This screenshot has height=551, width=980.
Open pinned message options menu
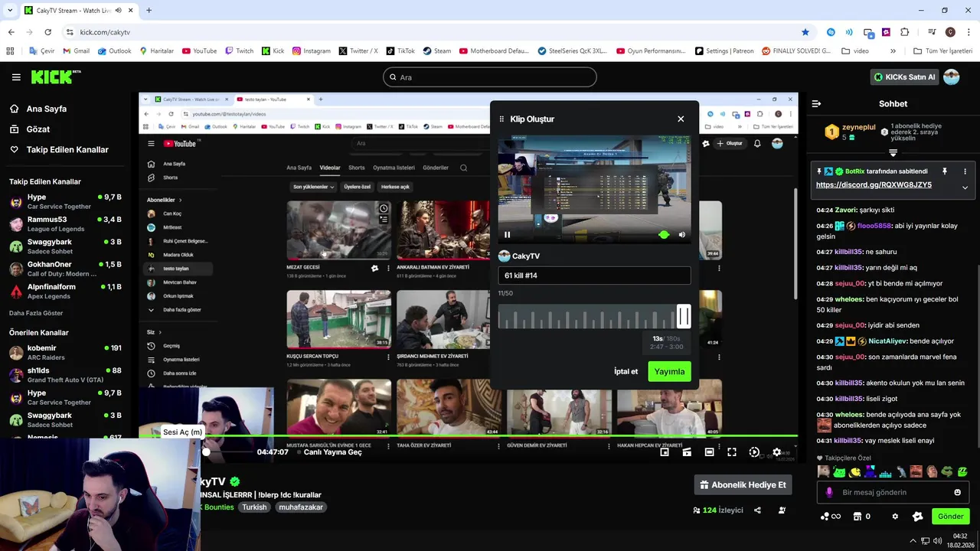tap(965, 171)
